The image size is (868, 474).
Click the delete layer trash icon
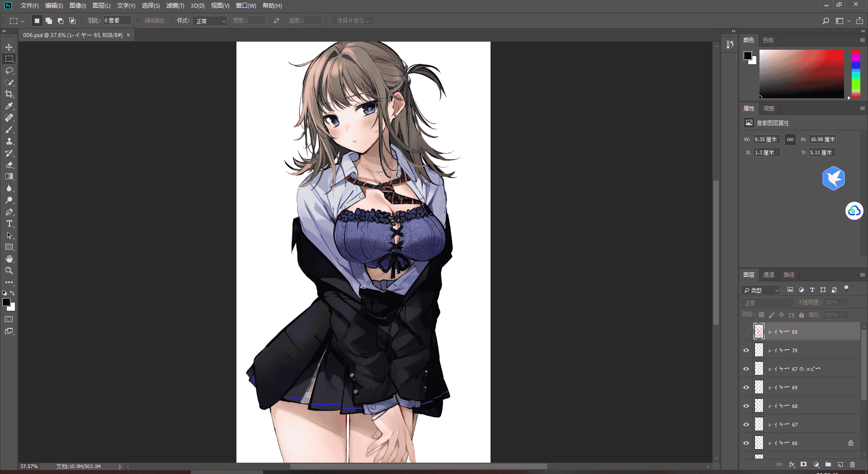(x=852, y=465)
